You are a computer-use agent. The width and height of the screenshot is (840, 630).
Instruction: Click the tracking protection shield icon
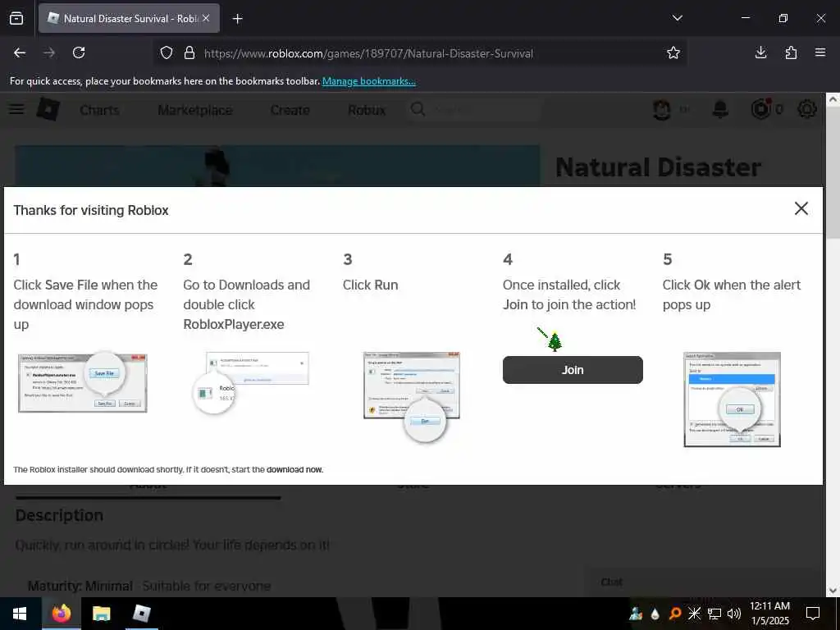(167, 52)
